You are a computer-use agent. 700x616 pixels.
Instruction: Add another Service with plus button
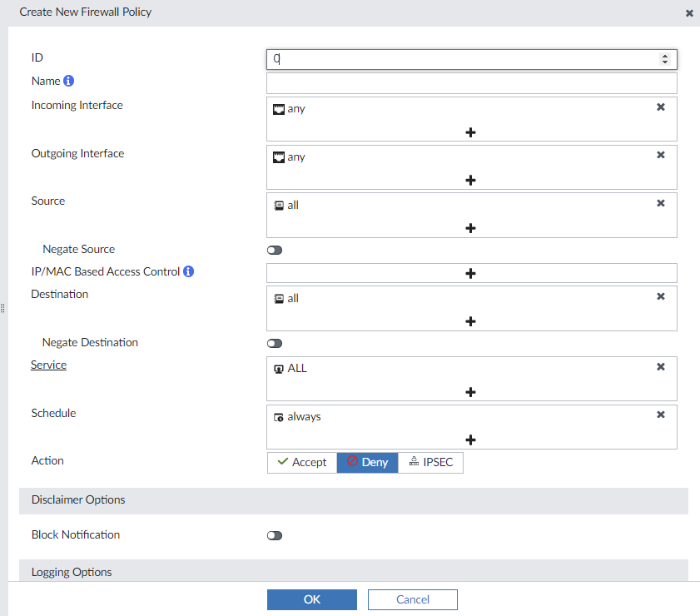(470, 392)
